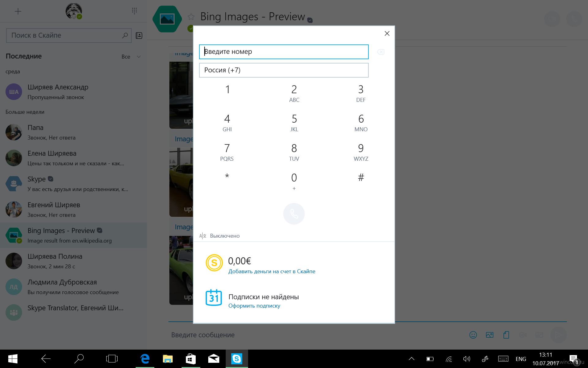Click the Skype credit coin icon
Image resolution: width=588 pixels, height=368 pixels.
click(x=214, y=263)
